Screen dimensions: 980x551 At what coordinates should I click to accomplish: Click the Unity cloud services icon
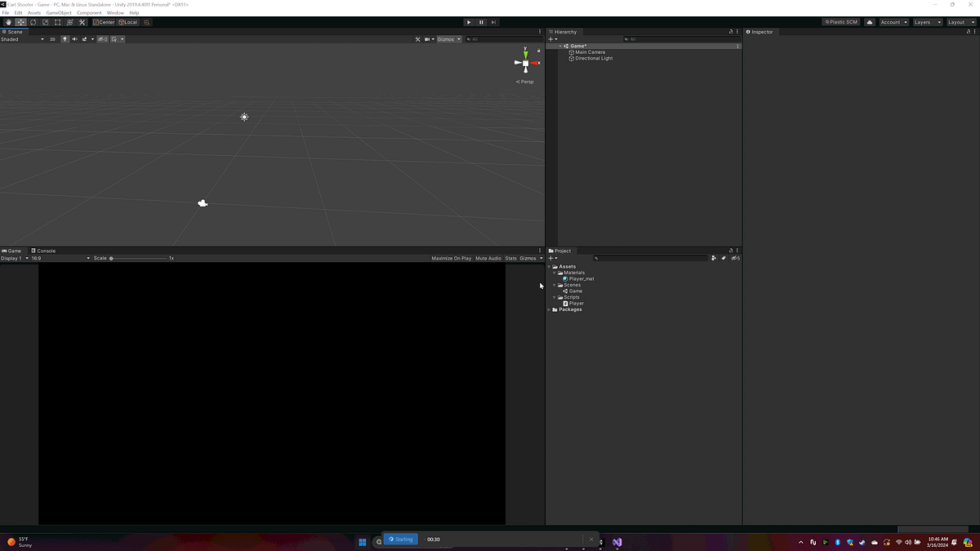(868, 22)
